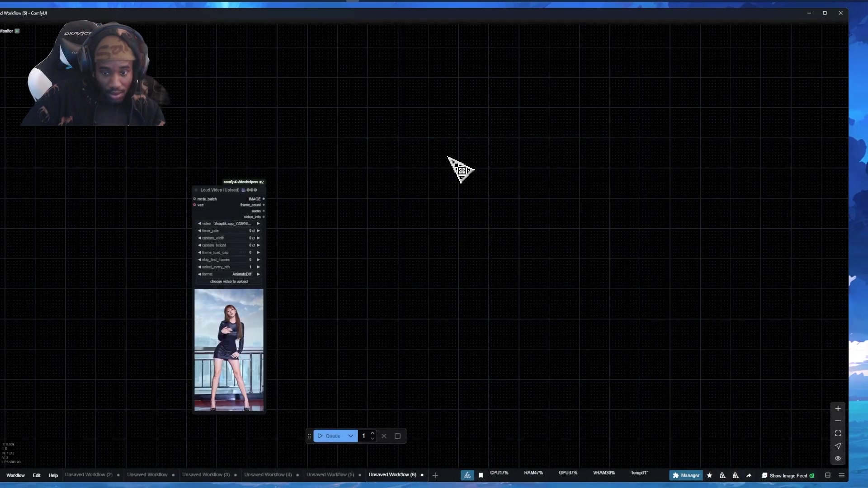Viewport: 868px width, 488px height.
Task: Click the fit view icon
Action: tap(838, 433)
